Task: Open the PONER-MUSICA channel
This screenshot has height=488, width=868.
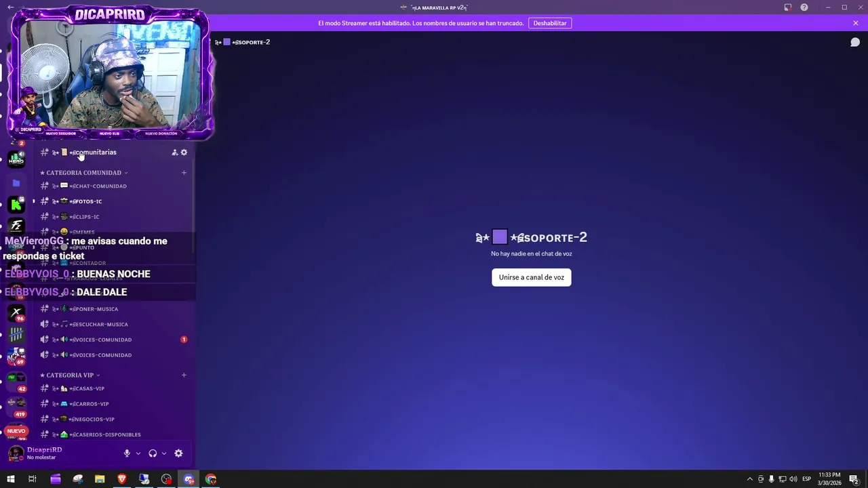Action: [114, 309]
